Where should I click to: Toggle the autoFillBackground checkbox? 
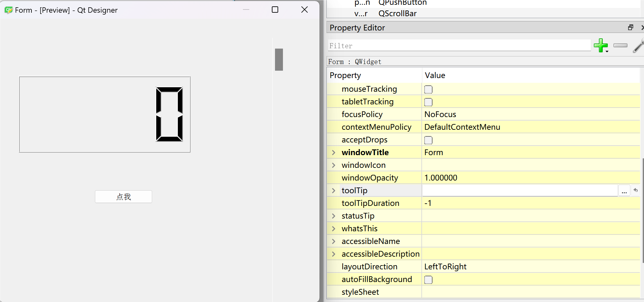(428, 280)
